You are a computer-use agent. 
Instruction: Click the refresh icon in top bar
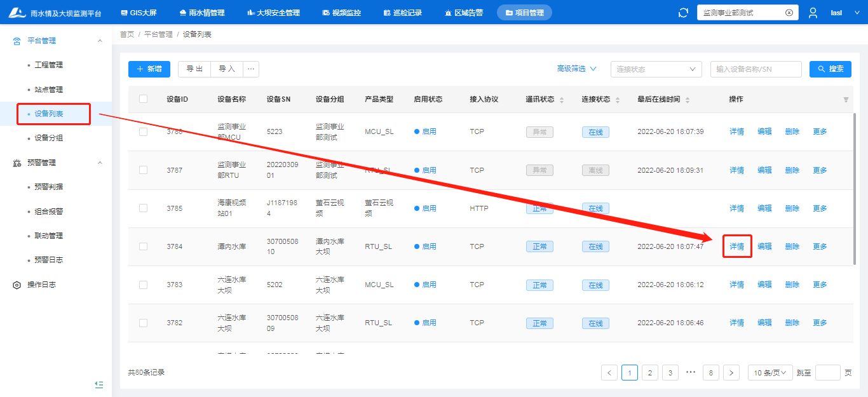(x=684, y=13)
